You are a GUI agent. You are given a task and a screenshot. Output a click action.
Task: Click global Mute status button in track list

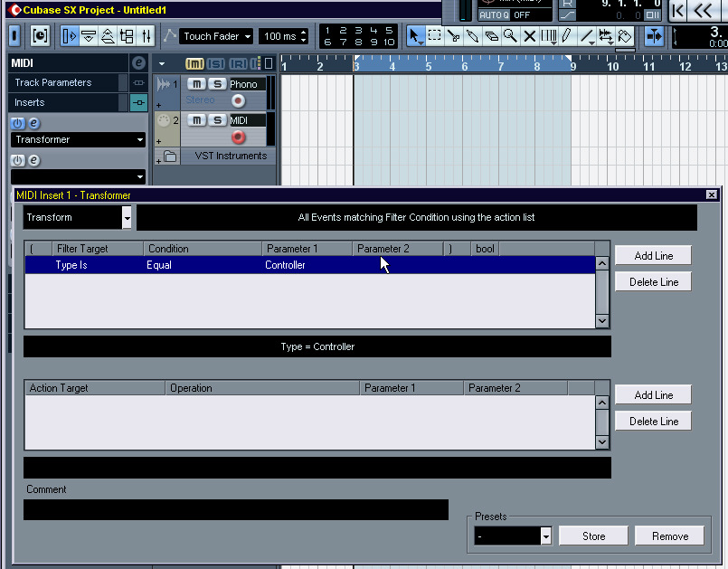[x=194, y=63]
